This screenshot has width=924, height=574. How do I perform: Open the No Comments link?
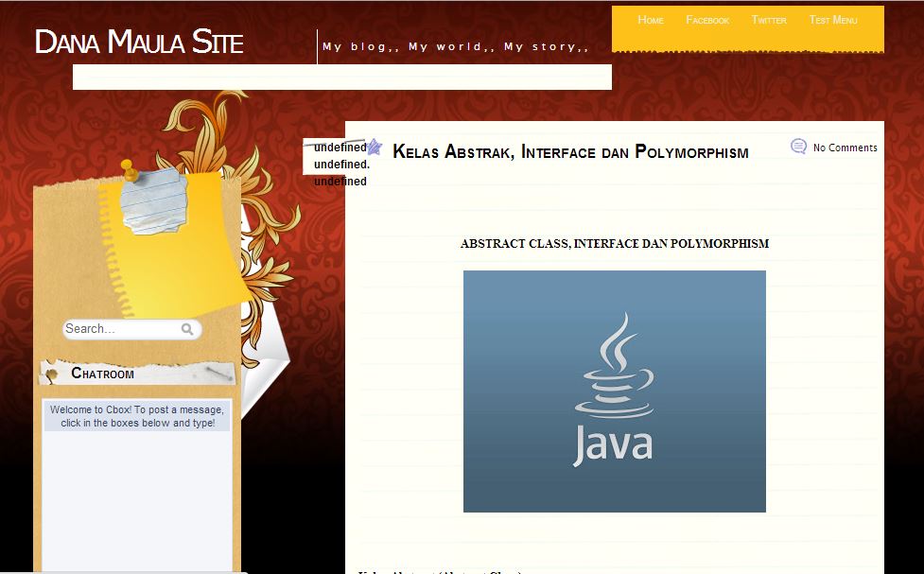tap(846, 148)
